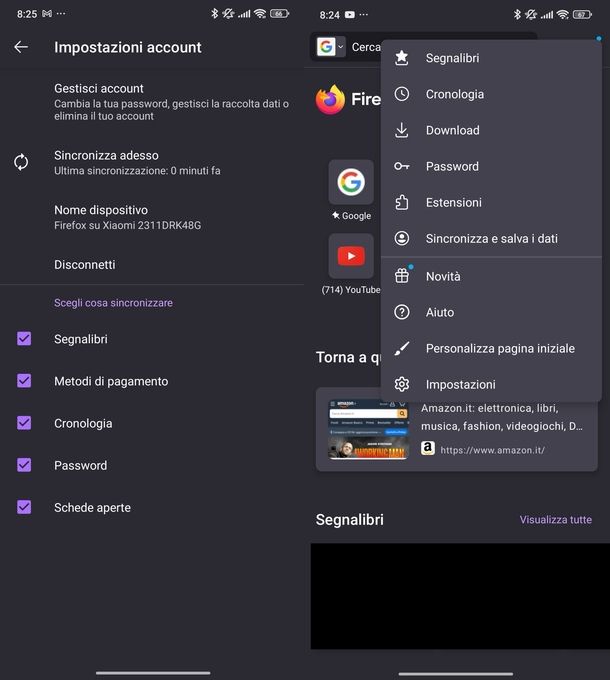Open the Amazon.it recent page thumbnail
Viewport: 610px width, 680px height.
click(x=369, y=429)
